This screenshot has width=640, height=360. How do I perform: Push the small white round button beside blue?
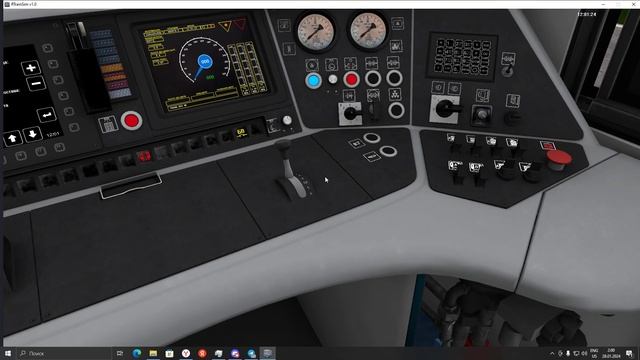pos(333,79)
